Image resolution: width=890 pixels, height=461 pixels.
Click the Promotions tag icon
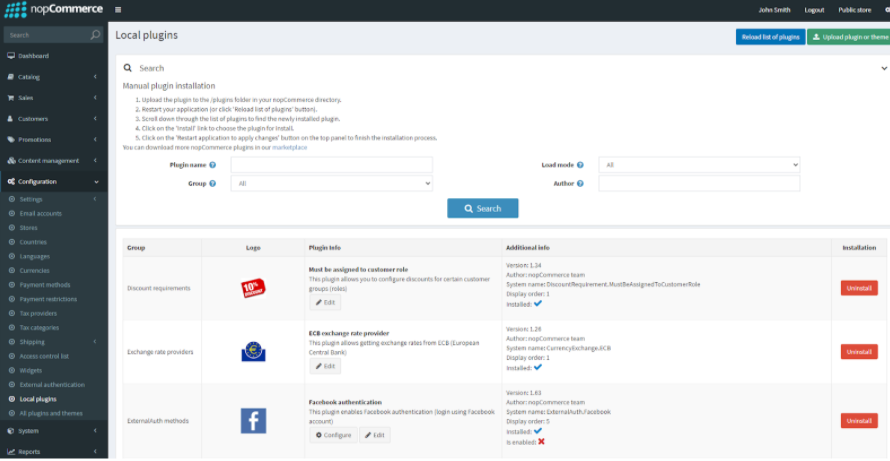(x=11, y=140)
